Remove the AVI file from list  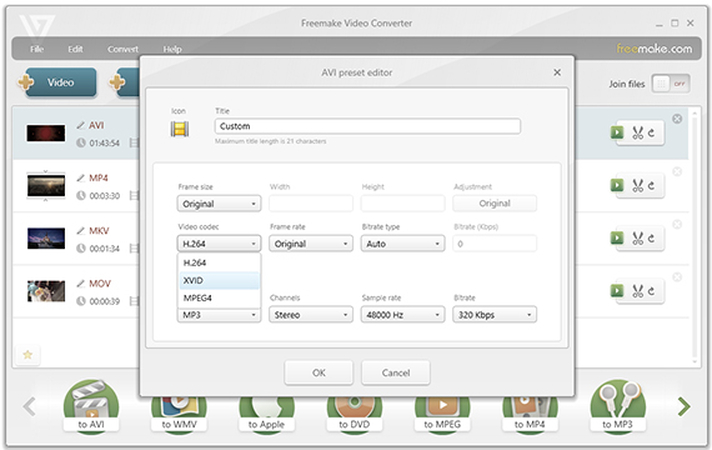(677, 119)
